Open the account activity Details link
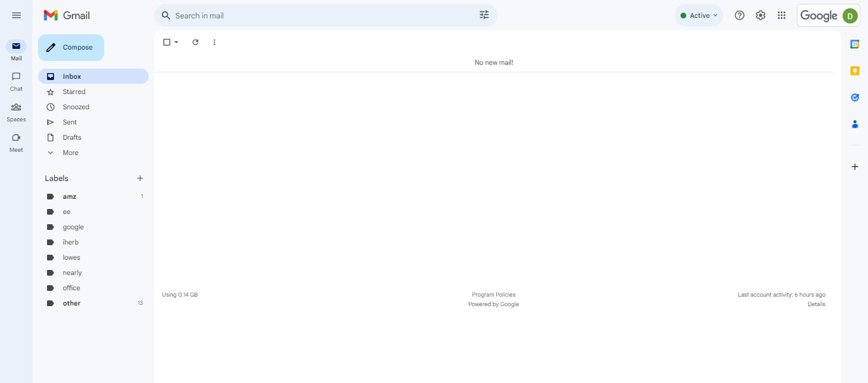Image resolution: width=868 pixels, height=383 pixels. (x=817, y=304)
